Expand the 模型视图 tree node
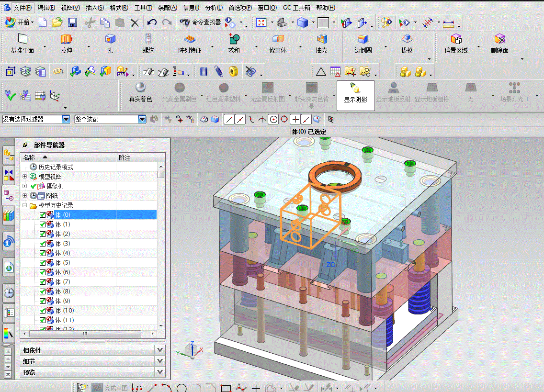Screen dimensions: 544x392 pos(24,177)
